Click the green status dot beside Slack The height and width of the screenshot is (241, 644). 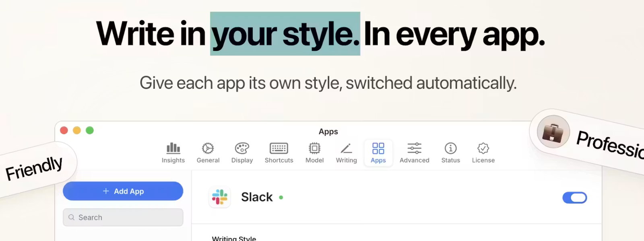point(281,198)
